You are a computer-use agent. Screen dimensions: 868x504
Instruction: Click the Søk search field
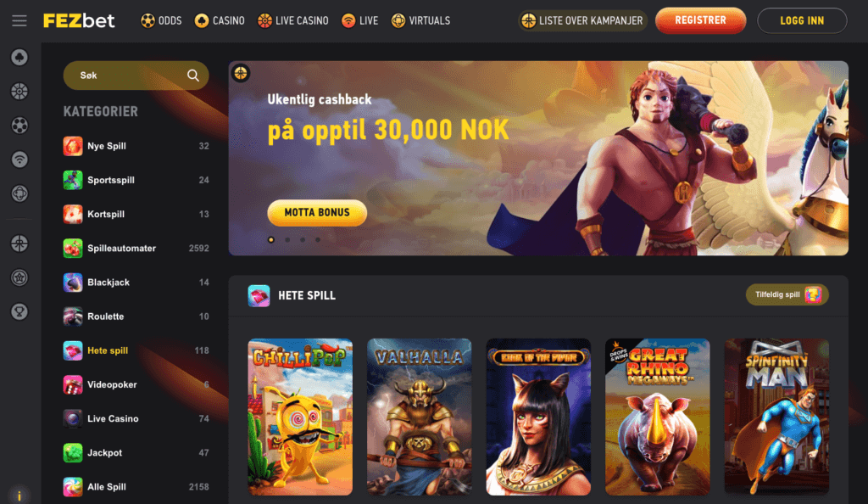(136, 76)
